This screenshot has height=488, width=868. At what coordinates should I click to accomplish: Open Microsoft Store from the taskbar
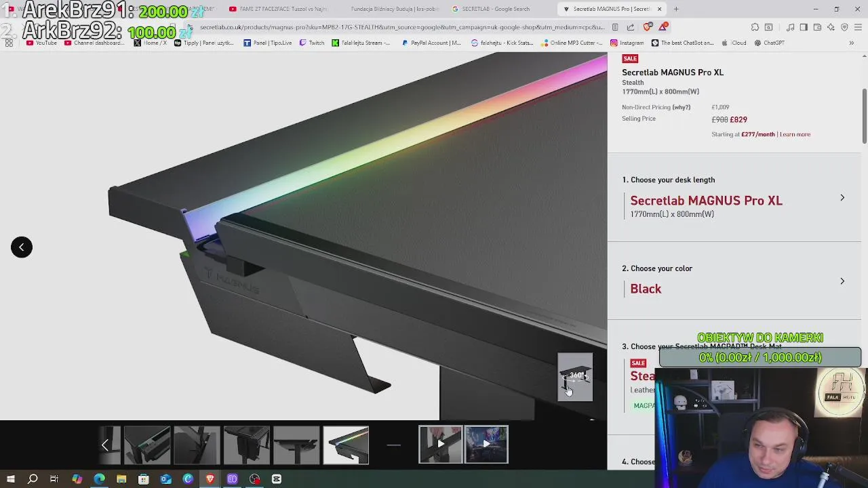(143, 479)
